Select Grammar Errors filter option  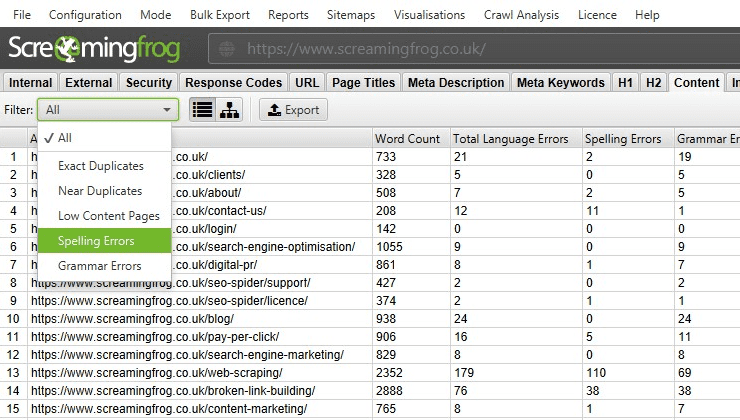click(104, 266)
